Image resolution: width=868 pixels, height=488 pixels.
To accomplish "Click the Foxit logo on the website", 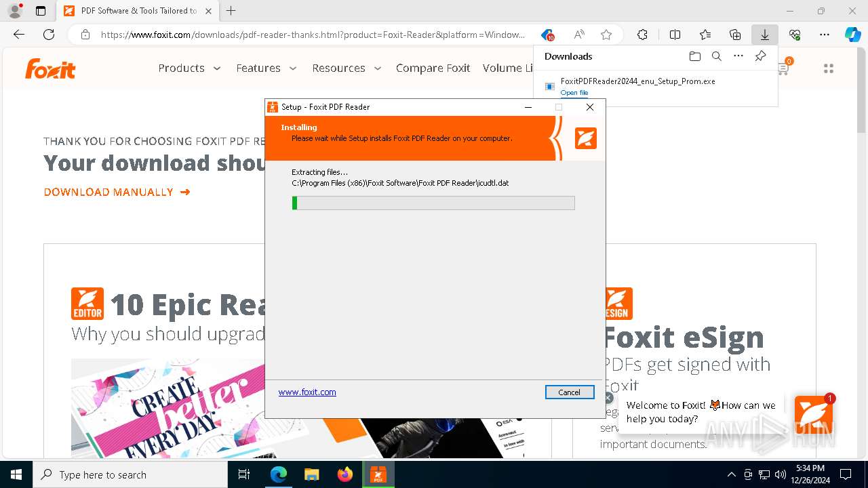I will (x=50, y=68).
